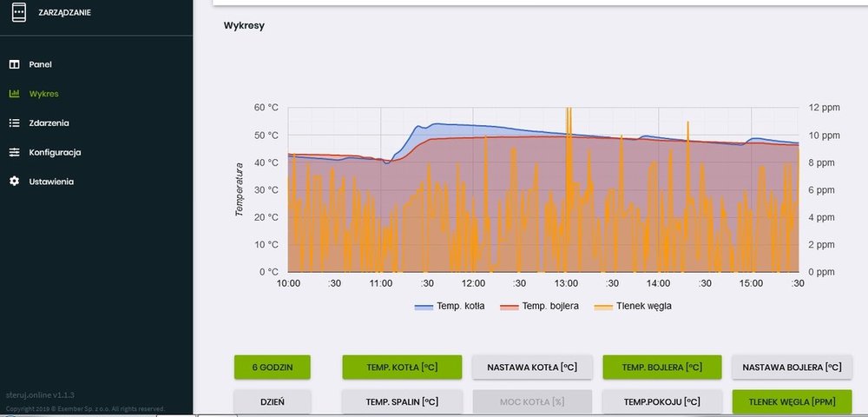Open the Panel menu item
The image size is (868, 417).
coord(40,64)
